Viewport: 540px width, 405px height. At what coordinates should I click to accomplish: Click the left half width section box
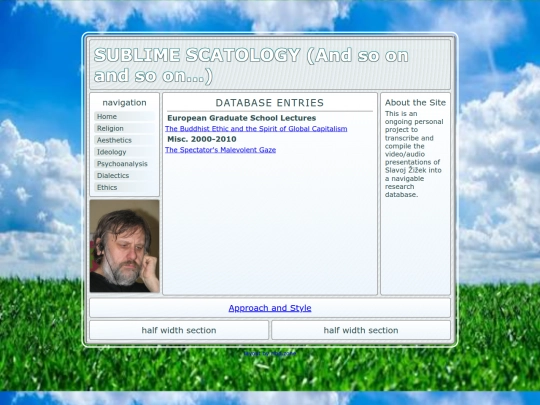pyautogui.click(x=179, y=330)
